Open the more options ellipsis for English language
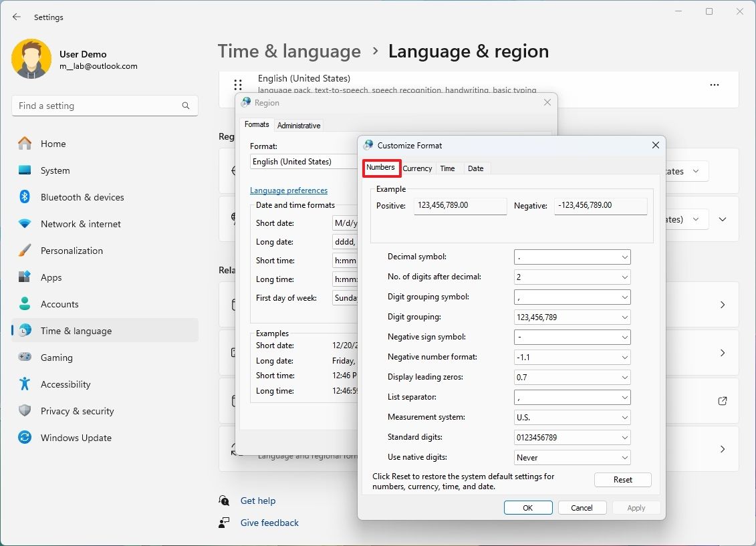This screenshot has height=546, width=756. 715,85
